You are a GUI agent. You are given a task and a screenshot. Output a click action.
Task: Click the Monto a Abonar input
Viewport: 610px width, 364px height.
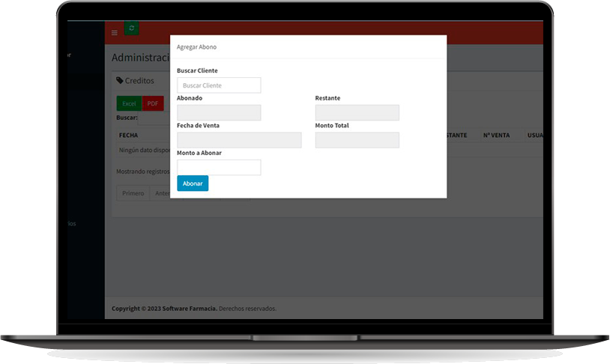219,167
